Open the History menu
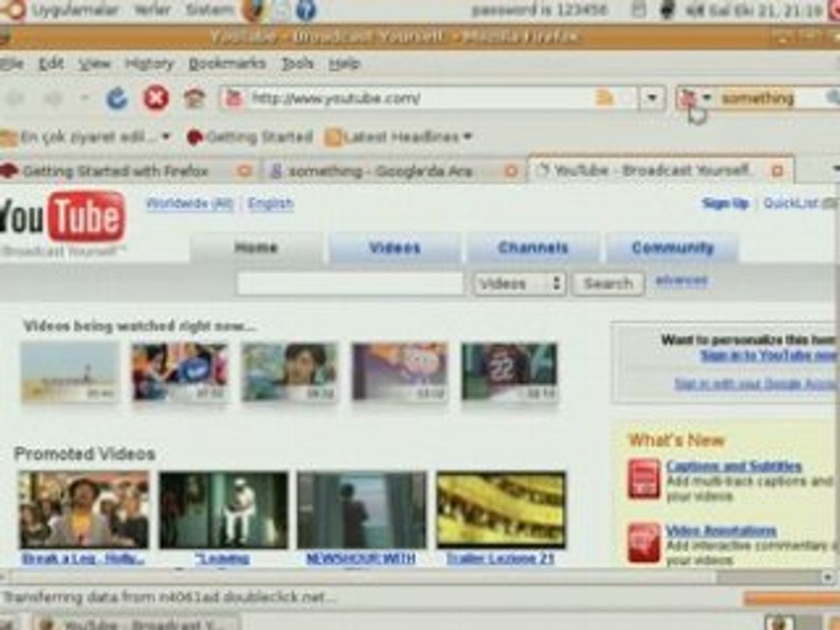The height and width of the screenshot is (630, 840). pyautogui.click(x=150, y=64)
